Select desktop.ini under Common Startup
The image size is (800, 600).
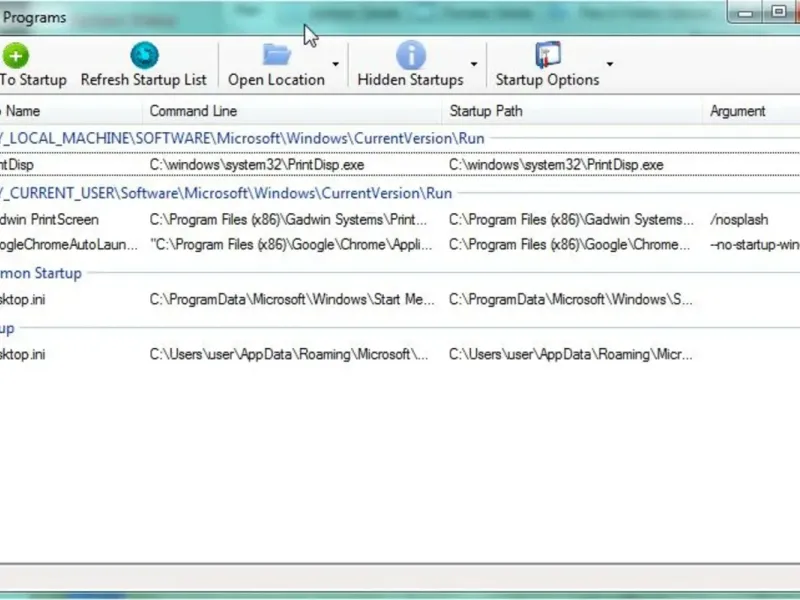point(22,299)
